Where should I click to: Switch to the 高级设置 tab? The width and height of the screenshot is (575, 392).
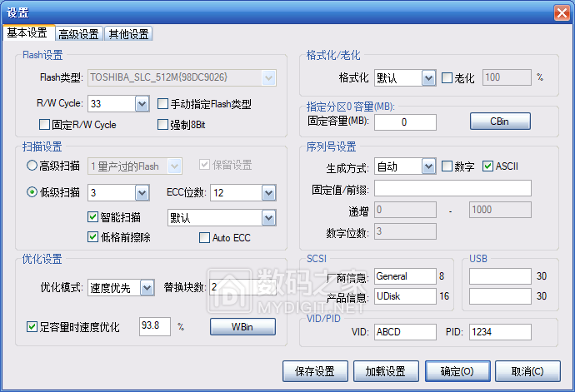point(79,34)
